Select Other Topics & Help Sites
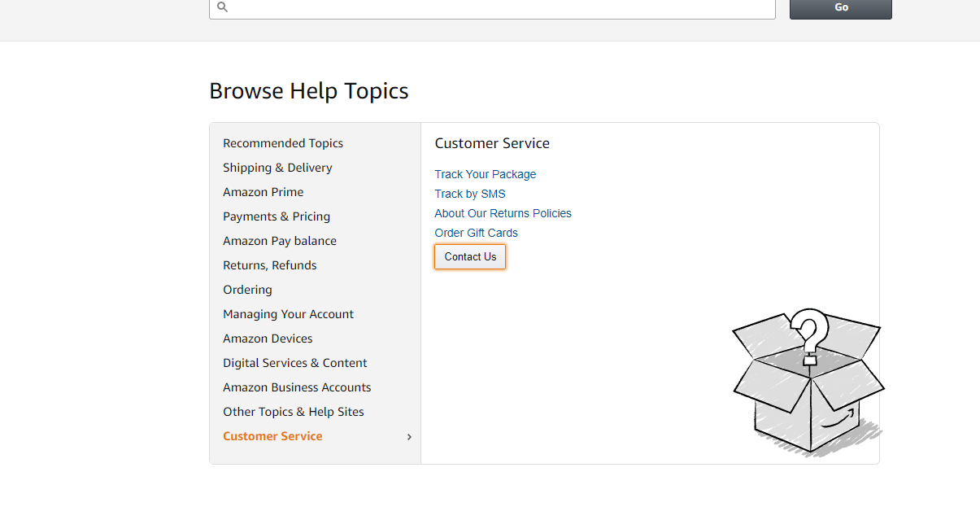 [x=294, y=412]
